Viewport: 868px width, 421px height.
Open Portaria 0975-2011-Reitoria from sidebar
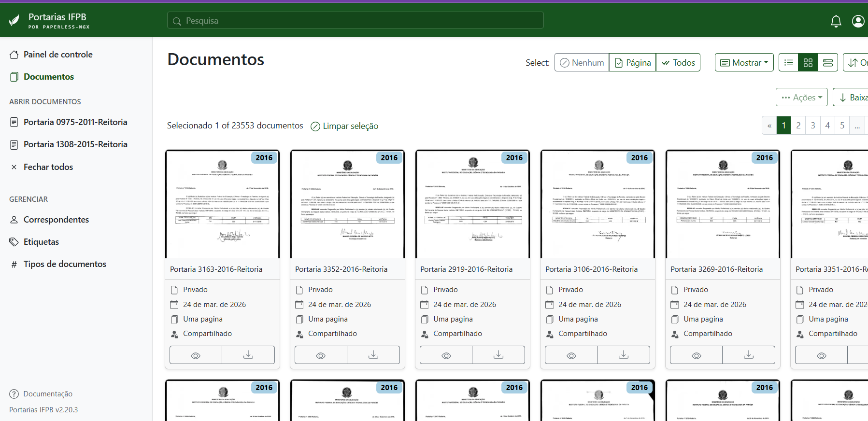click(75, 122)
